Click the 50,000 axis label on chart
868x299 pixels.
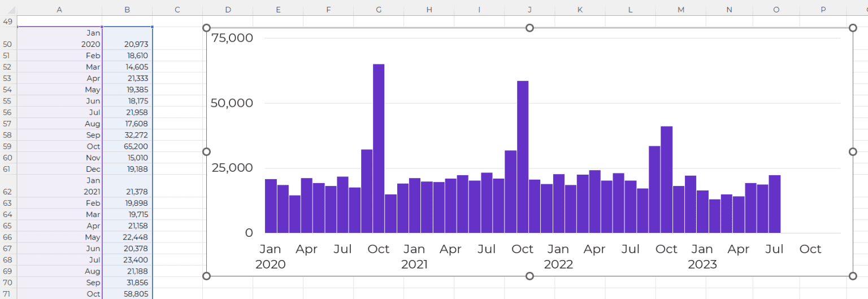coord(232,103)
